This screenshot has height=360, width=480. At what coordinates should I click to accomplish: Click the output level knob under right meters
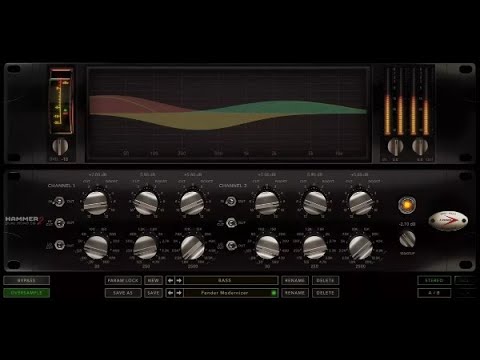[420, 146]
